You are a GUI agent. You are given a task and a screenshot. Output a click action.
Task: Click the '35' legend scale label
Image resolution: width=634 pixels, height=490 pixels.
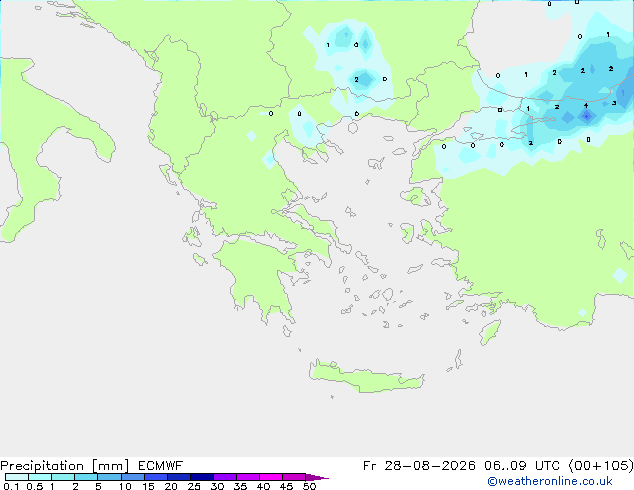240,486
